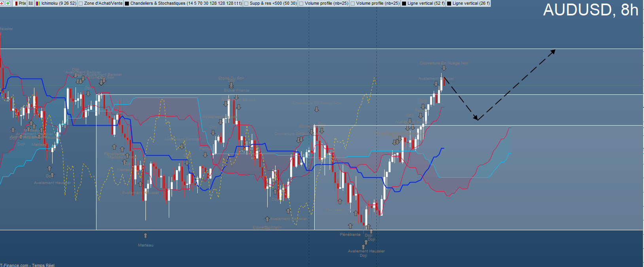This screenshot has height=267, width=644.
Task: Click the Avalement Haussier arrow near bottom Doji
Action: point(364,247)
